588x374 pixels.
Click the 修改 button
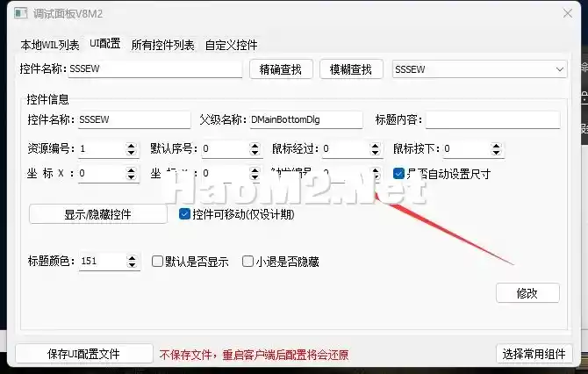pos(527,293)
